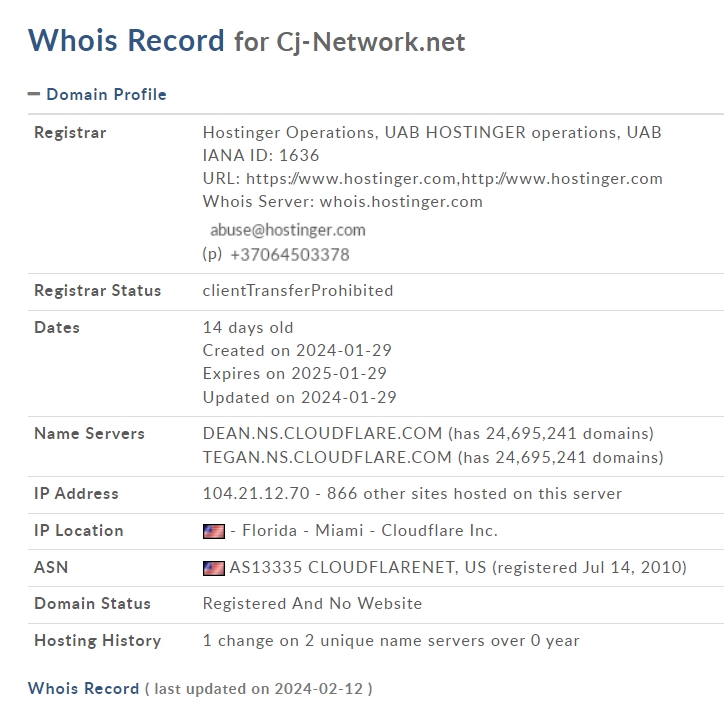
Task: Click the abuse@hostinger.com email address
Action: coord(288,230)
